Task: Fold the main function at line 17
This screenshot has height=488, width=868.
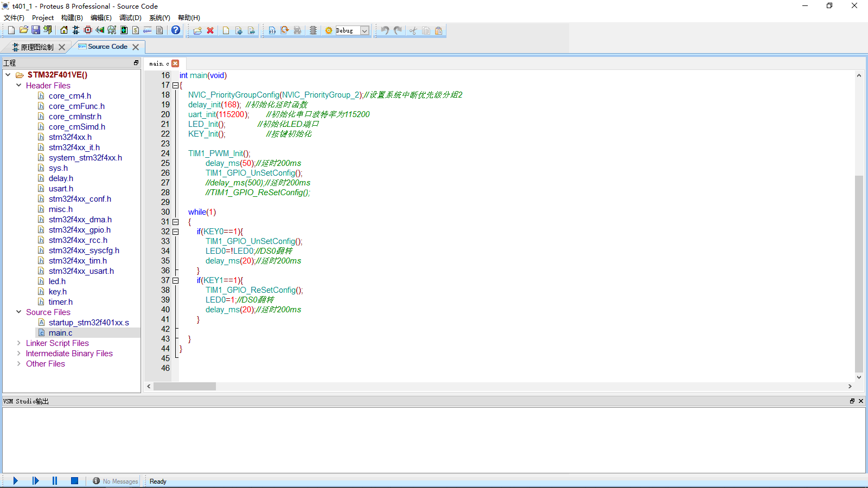Action: click(175, 85)
